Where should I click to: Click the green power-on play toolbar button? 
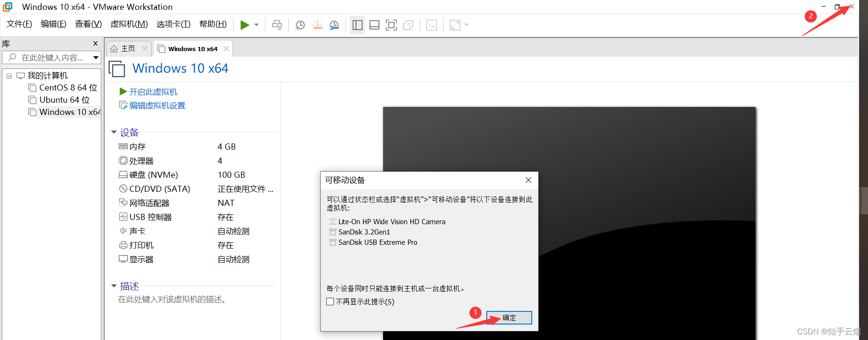pos(245,25)
